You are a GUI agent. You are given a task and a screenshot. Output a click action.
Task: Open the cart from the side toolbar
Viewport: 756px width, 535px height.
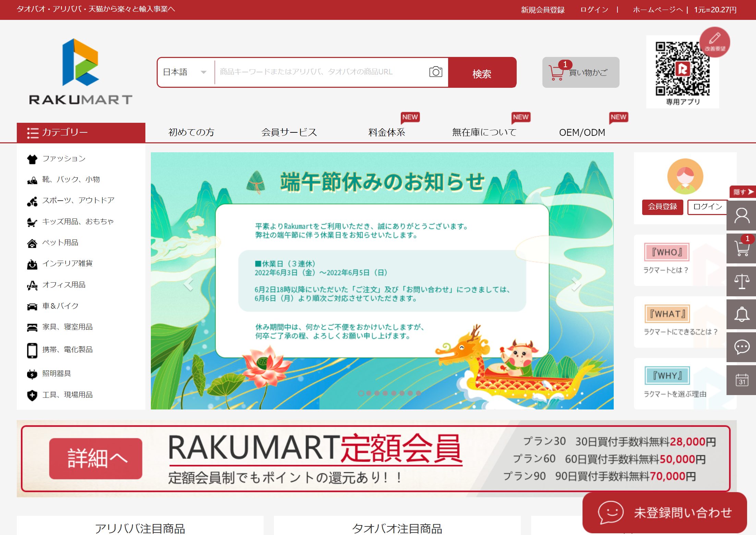pos(742,249)
